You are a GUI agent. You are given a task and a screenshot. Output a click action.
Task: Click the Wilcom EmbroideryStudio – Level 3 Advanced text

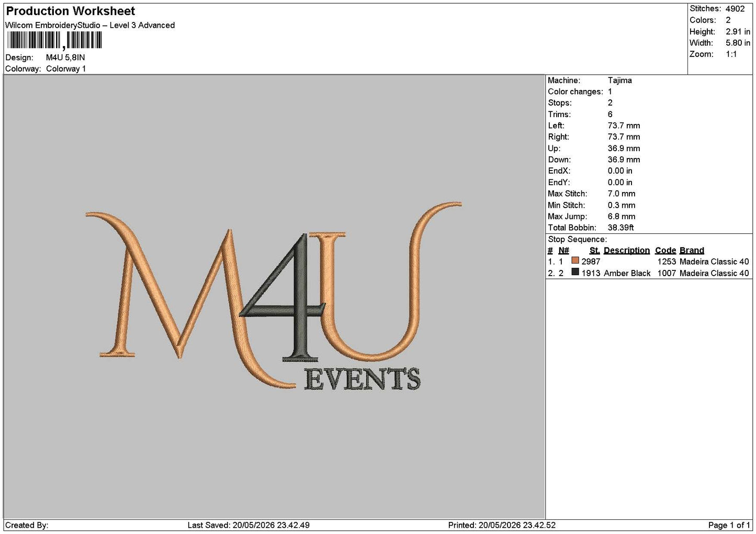click(90, 25)
